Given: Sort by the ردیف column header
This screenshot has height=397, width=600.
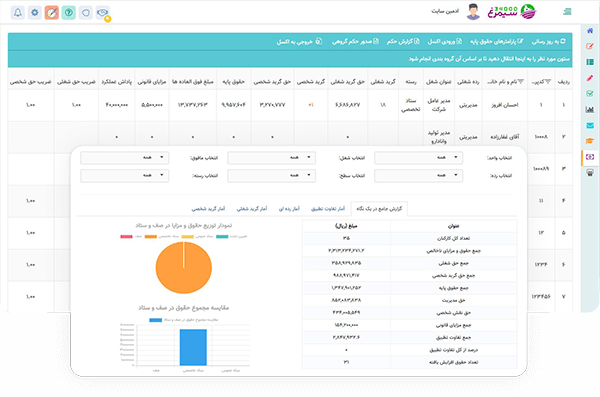Looking at the screenshot, I should (563, 82).
